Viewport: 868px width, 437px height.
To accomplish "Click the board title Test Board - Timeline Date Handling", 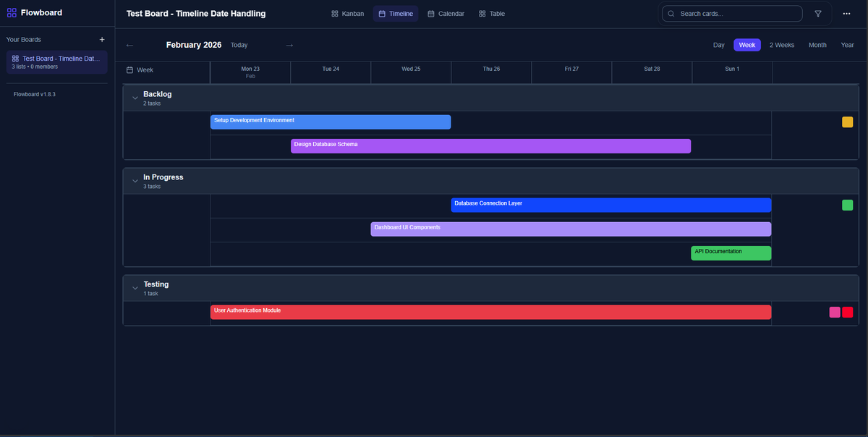I will coord(196,14).
